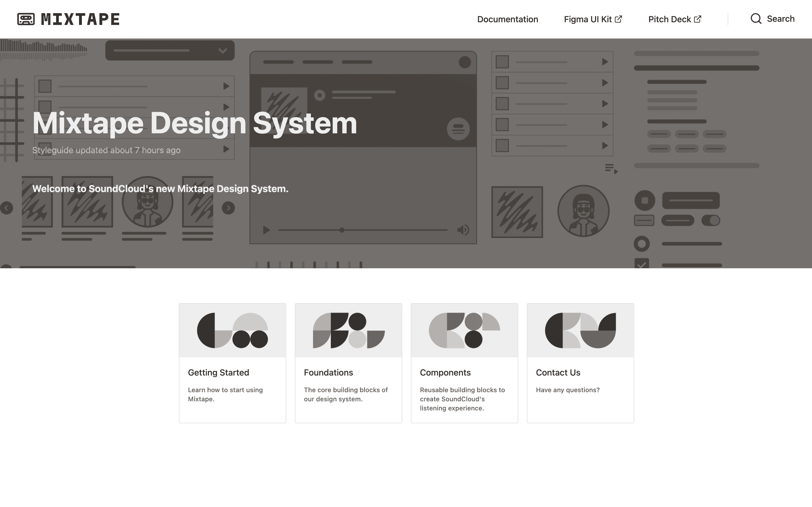
Task: Select the radio button in hero illustration
Action: 641,244
